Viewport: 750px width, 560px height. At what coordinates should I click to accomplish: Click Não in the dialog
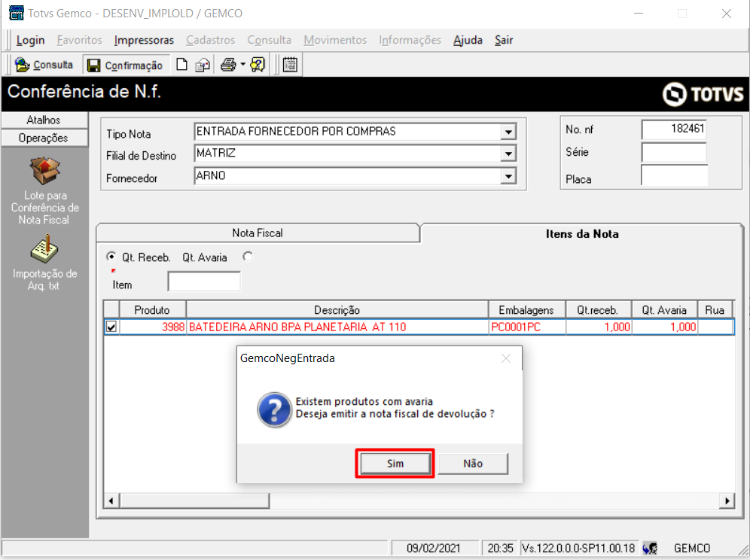pos(473,464)
